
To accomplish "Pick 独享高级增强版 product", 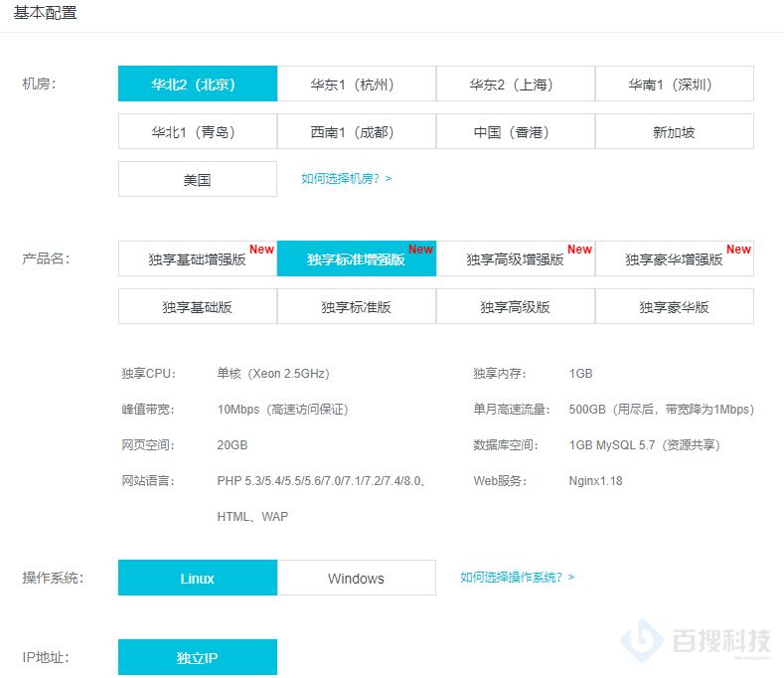I will [516, 258].
